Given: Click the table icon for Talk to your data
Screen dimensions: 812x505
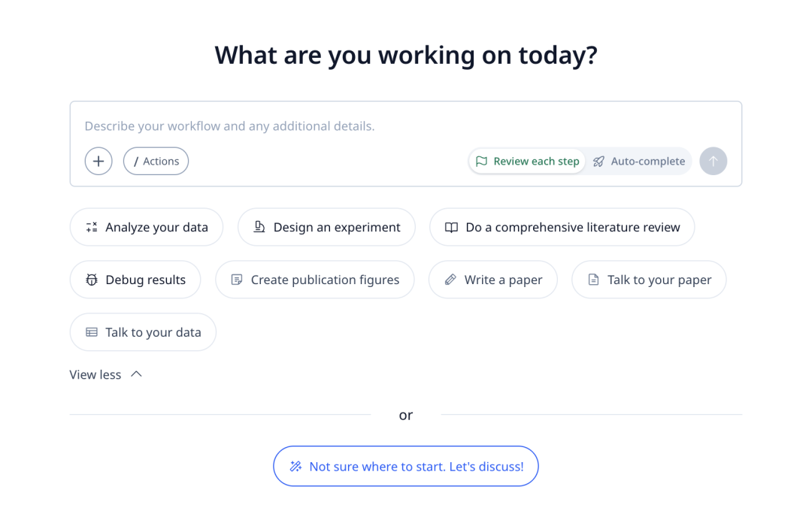Looking at the screenshot, I should tap(92, 332).
